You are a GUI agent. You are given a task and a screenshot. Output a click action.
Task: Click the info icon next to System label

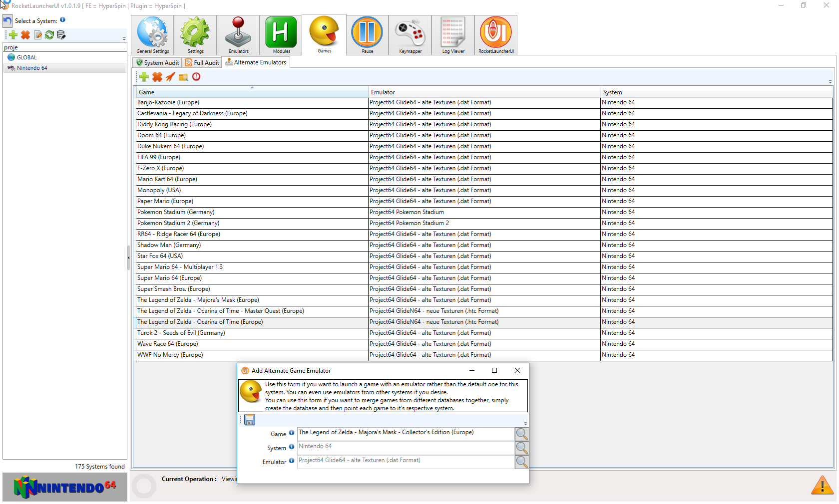point(292,447)
